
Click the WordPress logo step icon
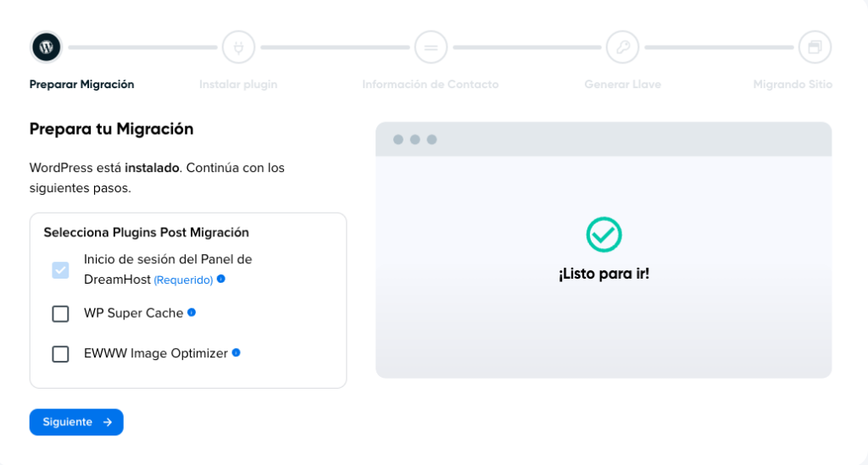[46, 47]
